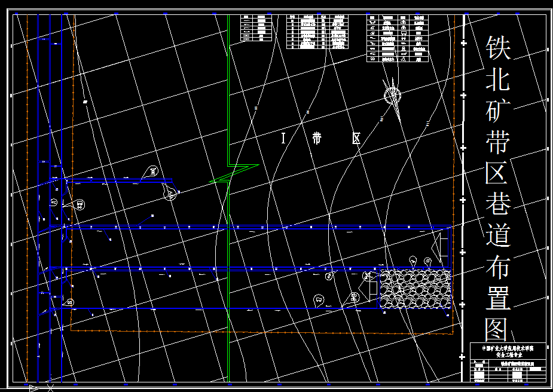Select the middle roadway list table at top
Image resolution: width=553 pixels, height=392 pixels.
tap(317, 32)
